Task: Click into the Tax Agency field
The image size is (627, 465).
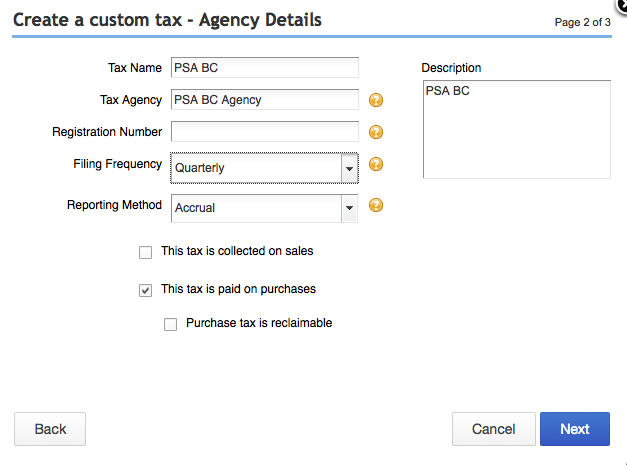Action: click(x=265, y=100)
